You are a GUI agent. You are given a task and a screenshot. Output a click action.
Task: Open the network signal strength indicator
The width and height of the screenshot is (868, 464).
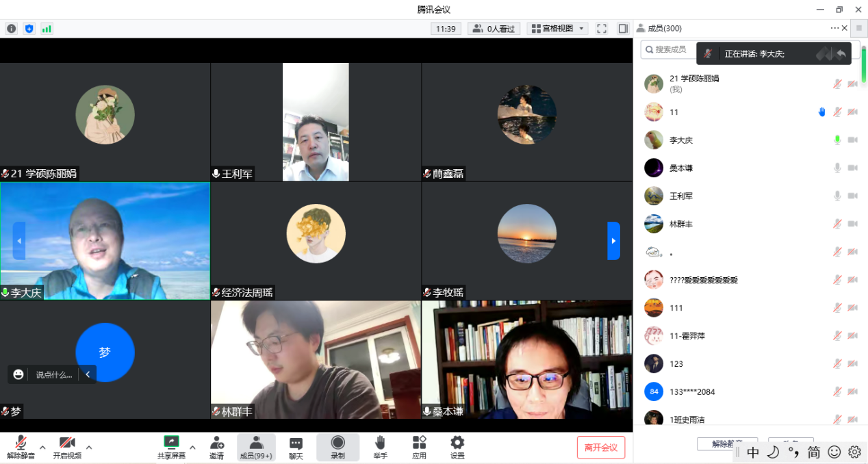[x=47, y=29]
